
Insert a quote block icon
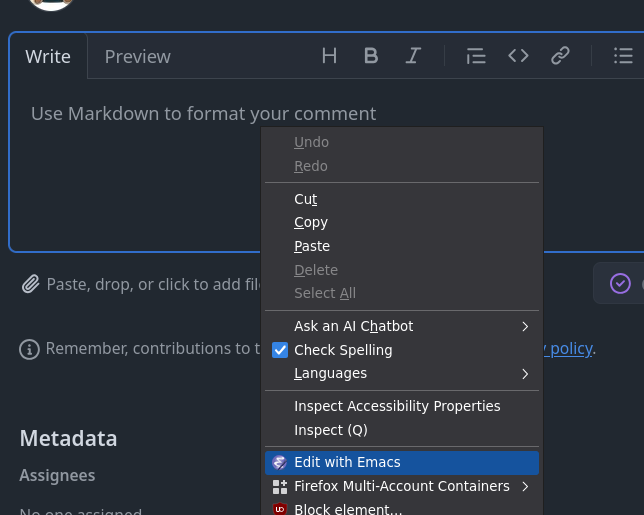[x=476, y=56]
